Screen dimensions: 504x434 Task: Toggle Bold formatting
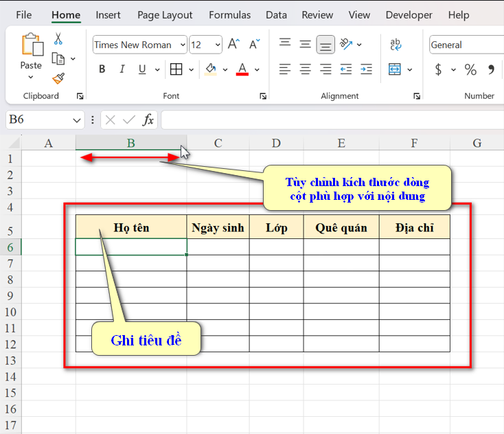coord(102,69)
